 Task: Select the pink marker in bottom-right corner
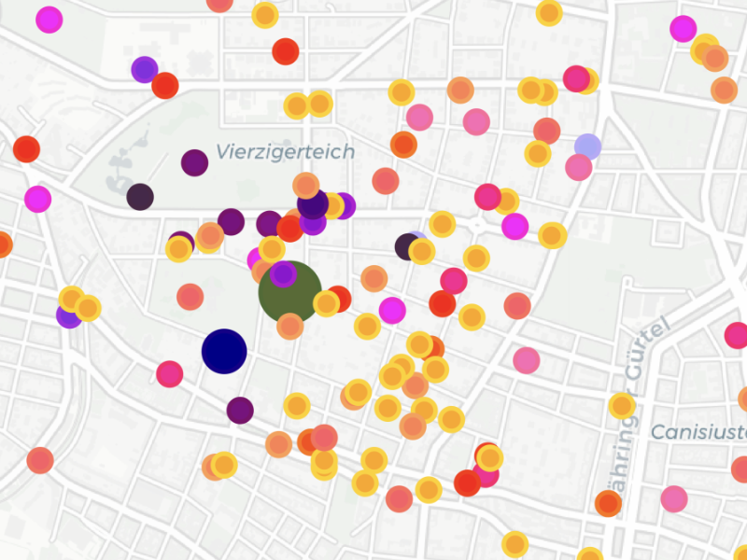[674, 499]
